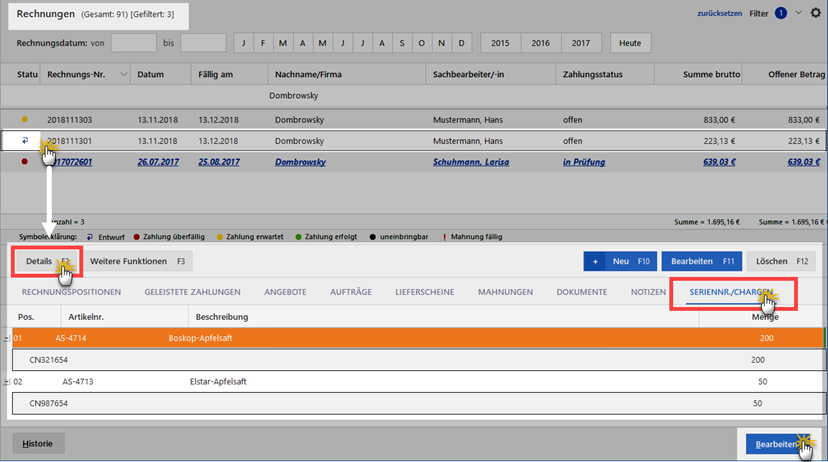The height and width of the screenshot is (462, 828).
Task: Collapse position 02 Elstar-Apfelsaft row
Action: coord(6,381)
